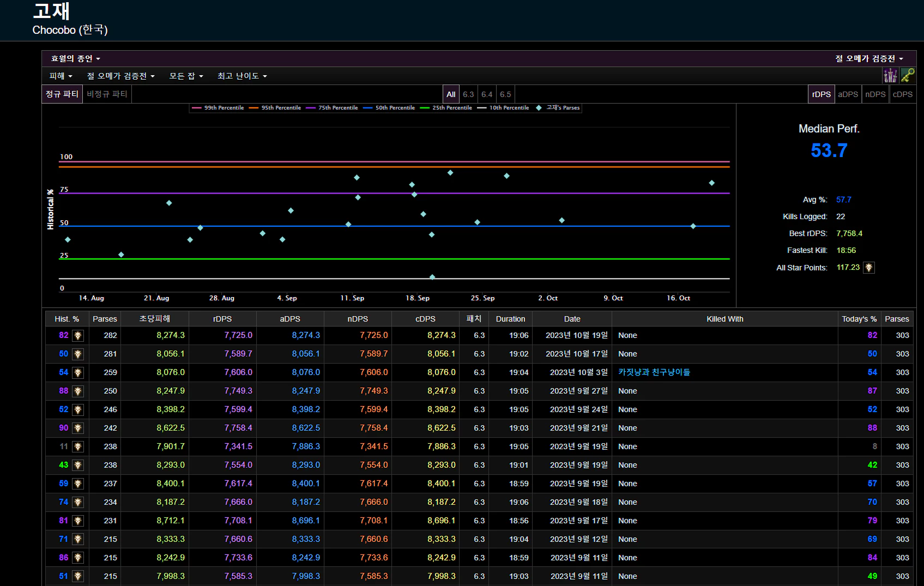
Task: Click the star icon beside Hist. 81
Action: (x=78, y=521)
